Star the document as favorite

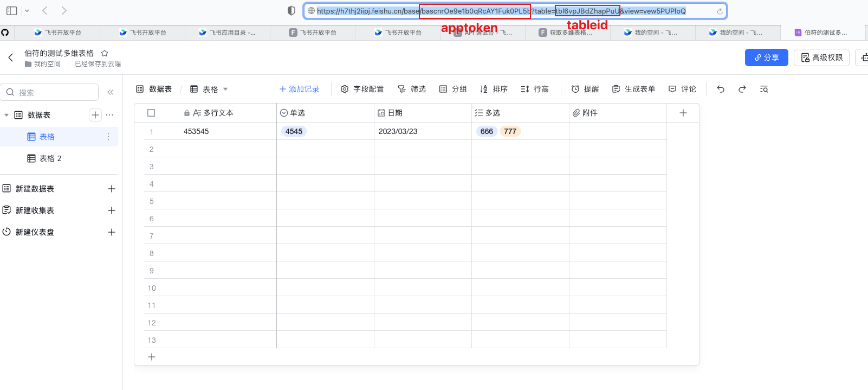click(105, 53)
